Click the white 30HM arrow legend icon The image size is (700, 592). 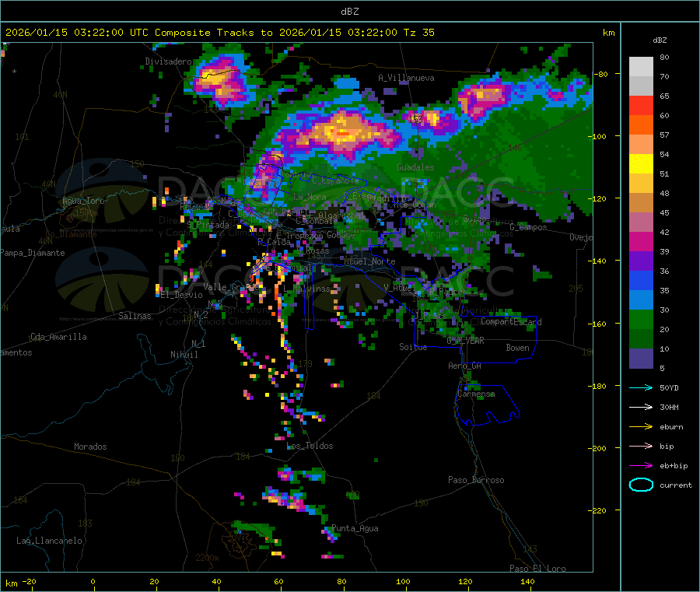(x=641, y=407)
